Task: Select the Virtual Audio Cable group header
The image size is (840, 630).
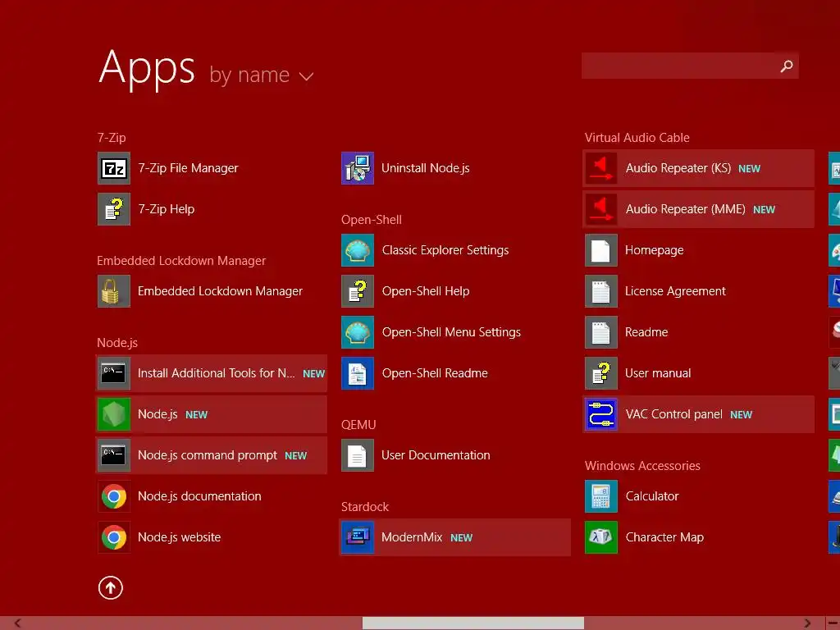Action: point(637,138)
